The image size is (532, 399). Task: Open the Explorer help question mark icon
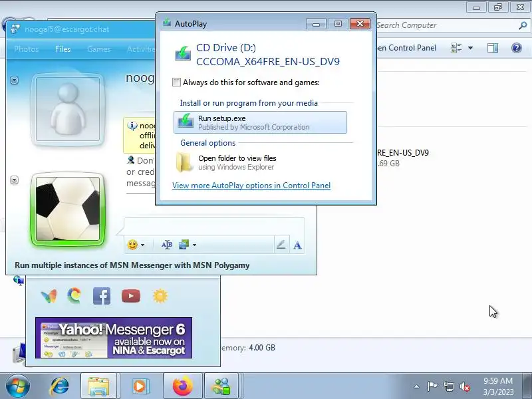click(517, 48)
